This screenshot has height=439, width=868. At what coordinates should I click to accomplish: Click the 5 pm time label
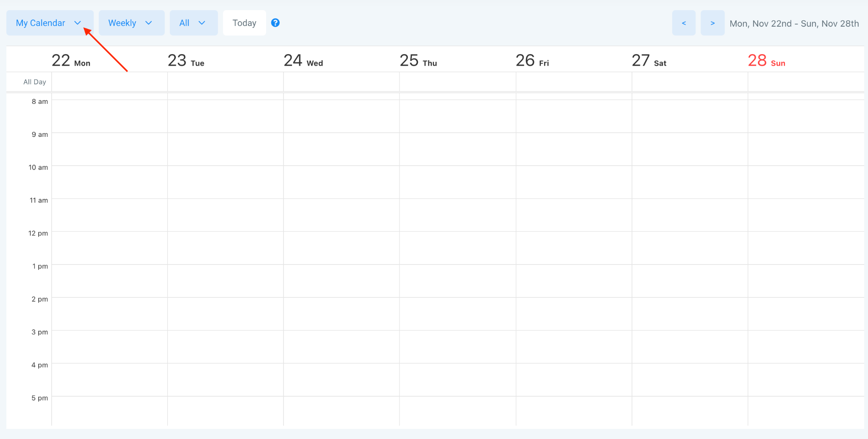(40, 398)
